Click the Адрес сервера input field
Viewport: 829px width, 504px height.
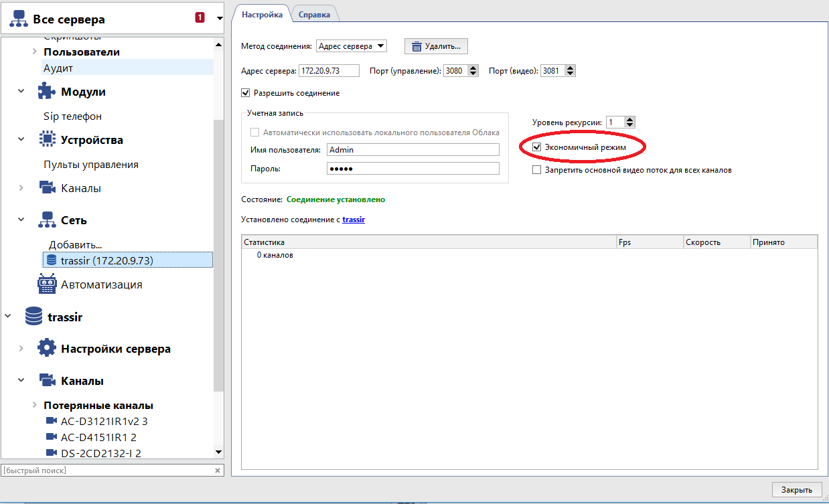[329, 71]
